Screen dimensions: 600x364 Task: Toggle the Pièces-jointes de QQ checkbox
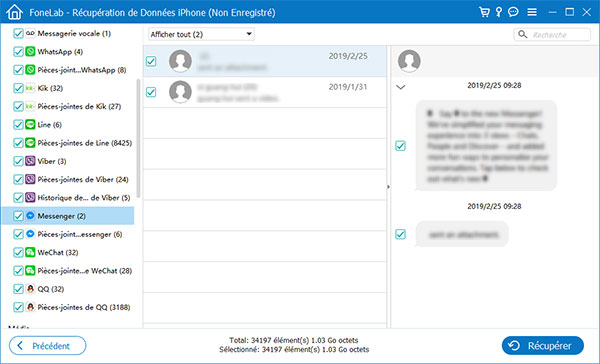(18, 307)
